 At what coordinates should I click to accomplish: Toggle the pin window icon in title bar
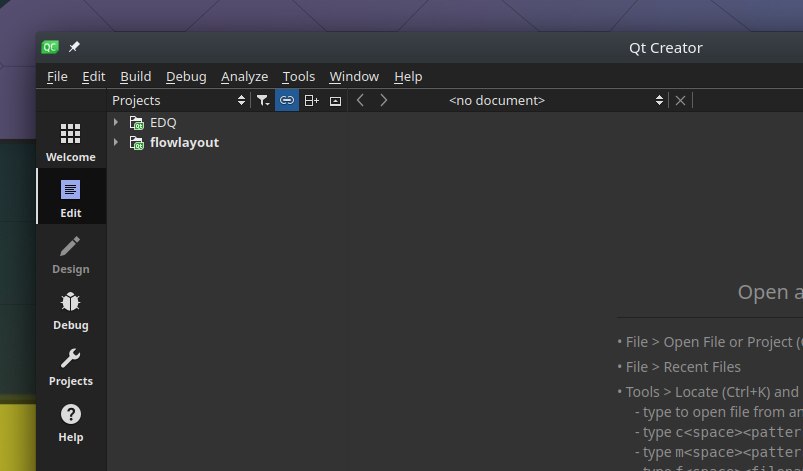coord(74,47)
